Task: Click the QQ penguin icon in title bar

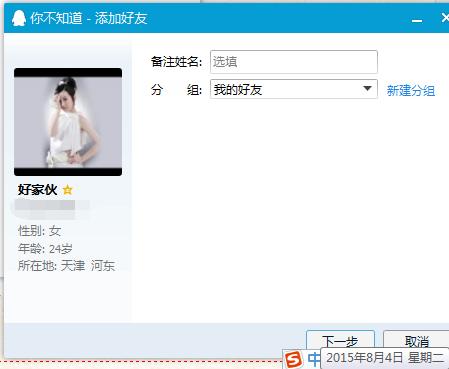Action: [x=19, y=18]
